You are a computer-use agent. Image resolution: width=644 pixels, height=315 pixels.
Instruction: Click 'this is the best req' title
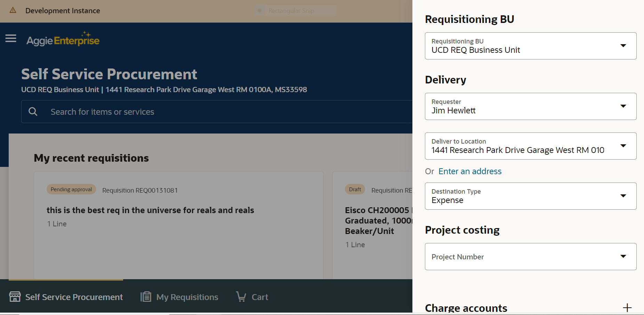click(x=150, y=210)
